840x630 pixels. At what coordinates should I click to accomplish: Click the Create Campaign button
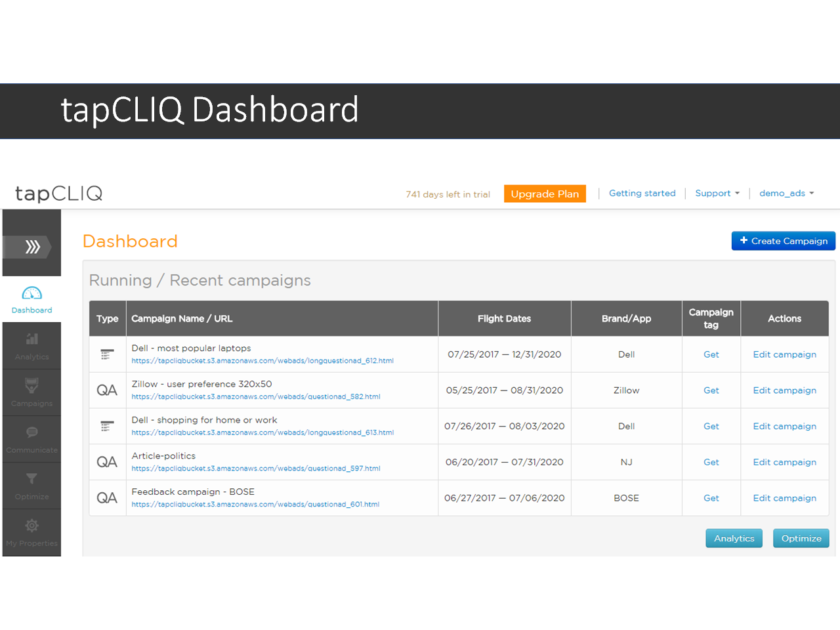coord(783,241)
